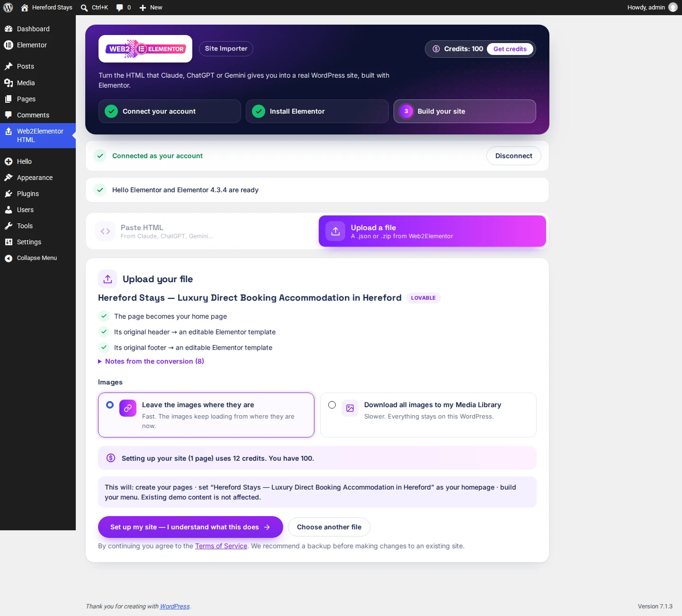The image size is (682, 616).
Task: Expand Notes from the conversion (8)
Action: click(x=151, y=361)
